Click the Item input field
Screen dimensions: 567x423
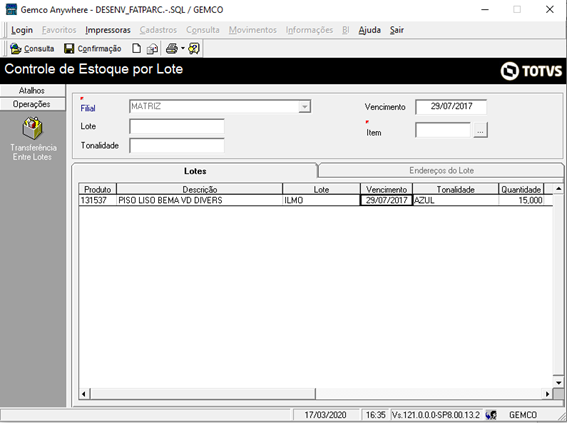[443, 130]
